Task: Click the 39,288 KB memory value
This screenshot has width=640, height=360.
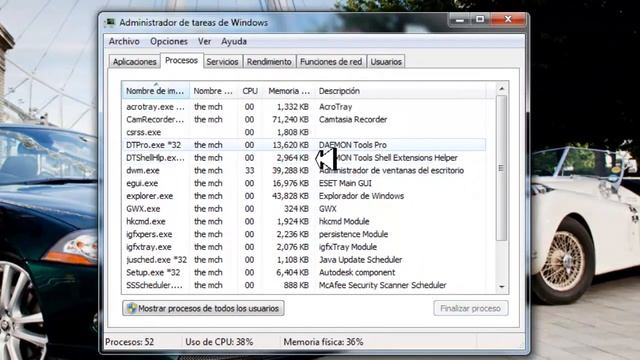Action: [290, 170]
